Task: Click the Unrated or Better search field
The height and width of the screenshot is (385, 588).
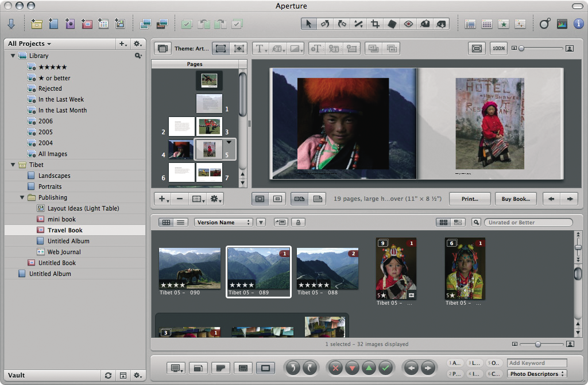Action: point(528,222)
